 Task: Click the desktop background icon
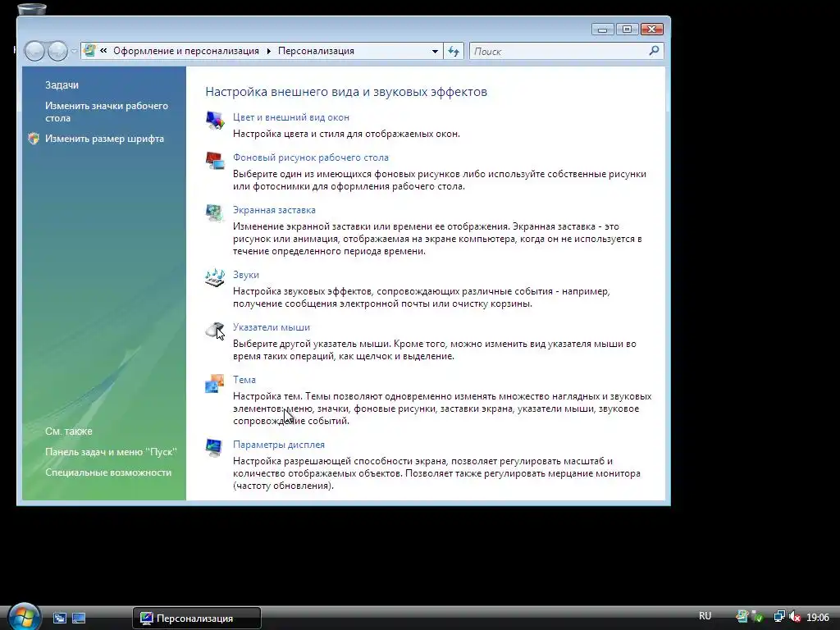(x=215, y=160)
